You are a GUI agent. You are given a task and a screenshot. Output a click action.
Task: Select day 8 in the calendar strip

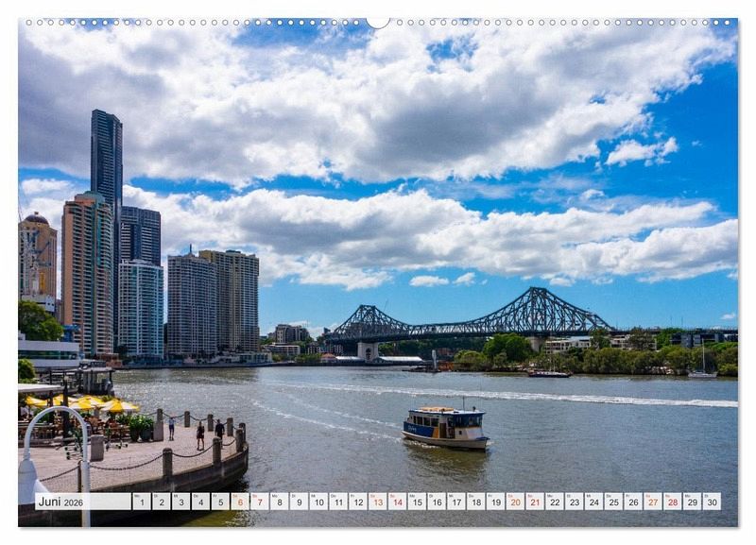pos(279,502)
